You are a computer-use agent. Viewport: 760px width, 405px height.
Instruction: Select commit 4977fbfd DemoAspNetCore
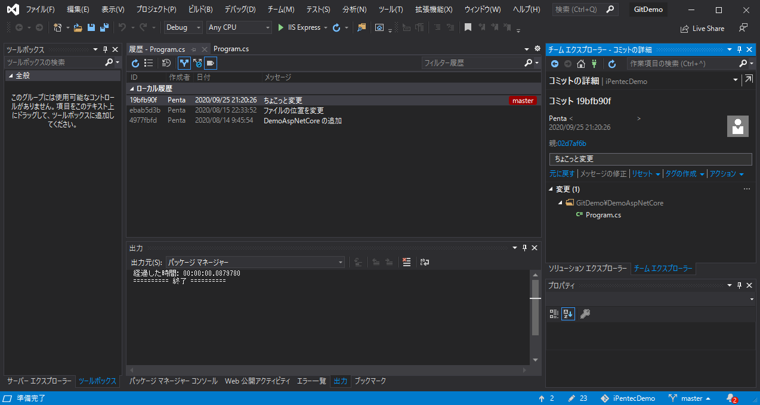(x=333, y=121)
